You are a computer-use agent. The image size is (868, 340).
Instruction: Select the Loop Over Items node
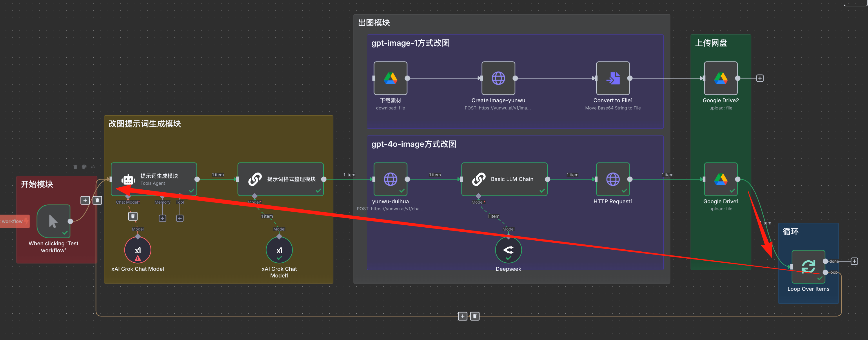(808, 267)
